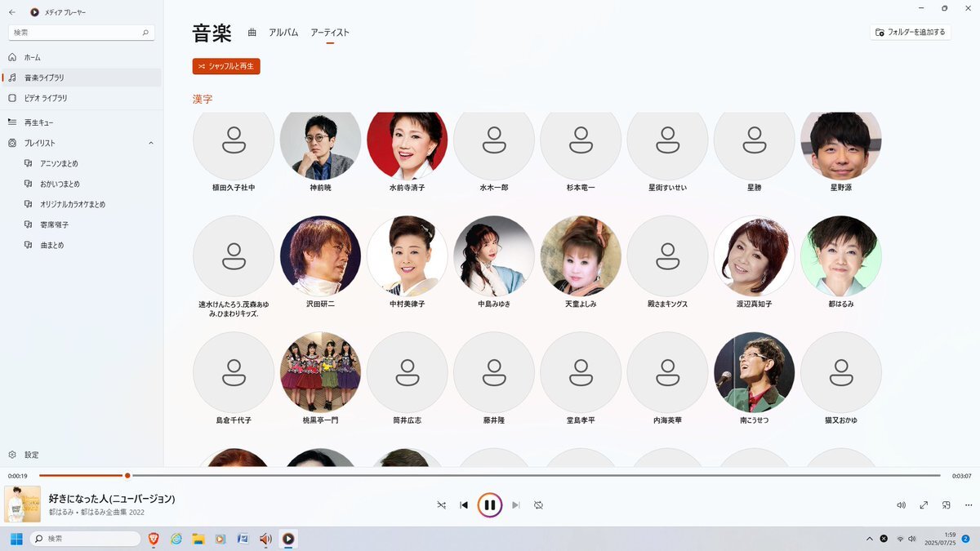
Task: Open 再生キュー in the sidebar
Action: [x=82, y=122]
